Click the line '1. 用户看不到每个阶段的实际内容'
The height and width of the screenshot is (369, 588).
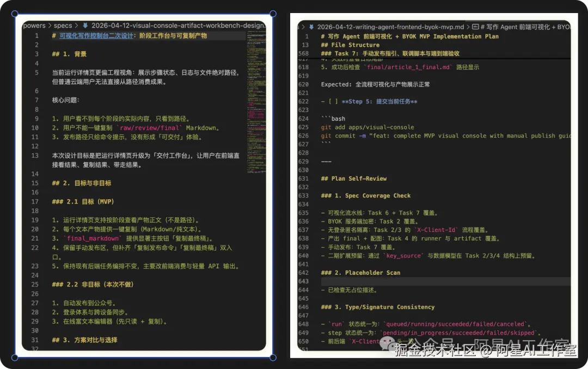pos(122,119)
